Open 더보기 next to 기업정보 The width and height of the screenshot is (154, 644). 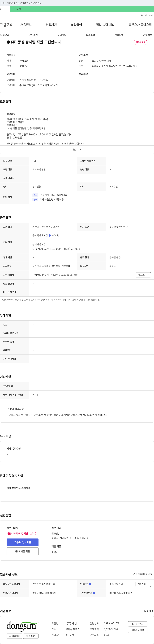point(149,611)
